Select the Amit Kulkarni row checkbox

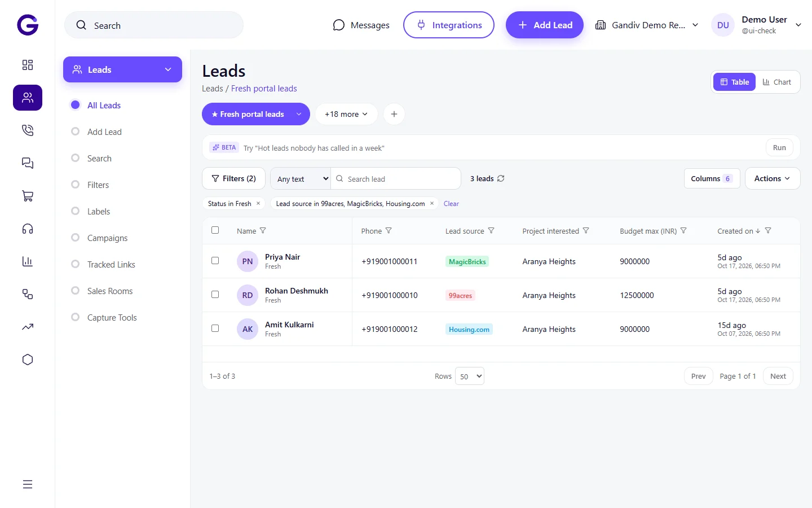click(x=215, y=328)
